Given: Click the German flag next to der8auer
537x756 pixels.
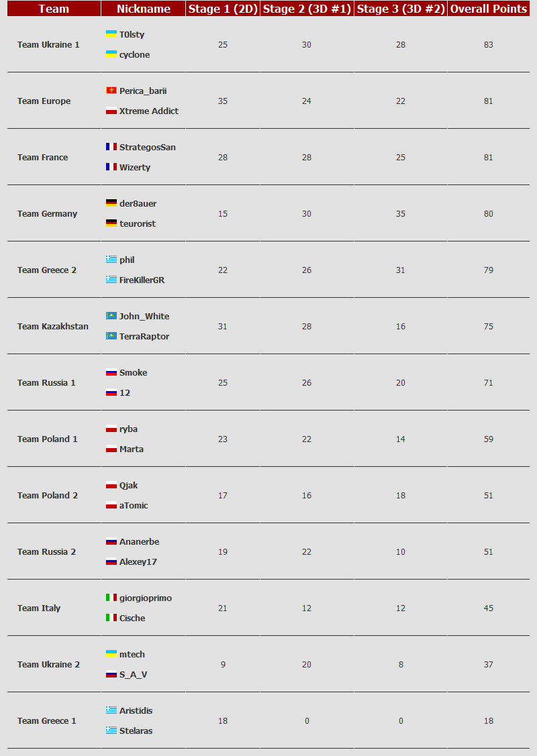Looking at the screenshot, I should (x=111, y=203).
